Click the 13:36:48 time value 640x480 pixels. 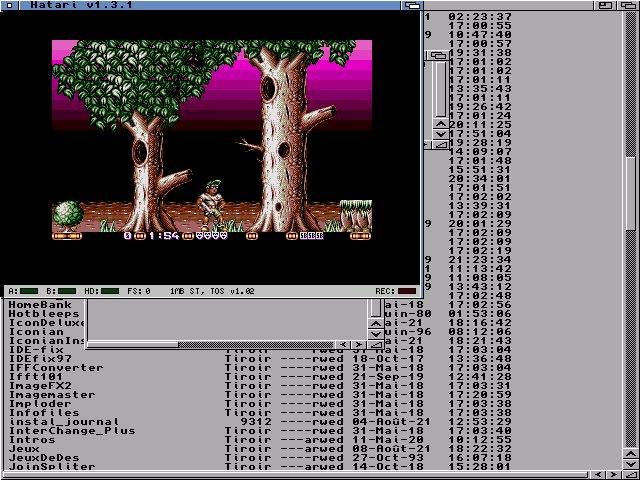(480, 358)
